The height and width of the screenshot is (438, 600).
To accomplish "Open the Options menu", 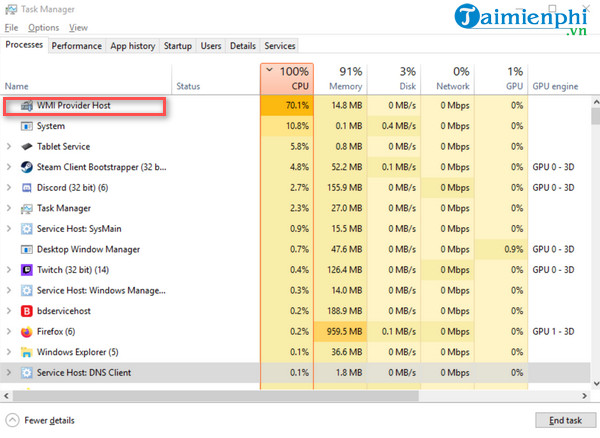I will click(44, 28).
